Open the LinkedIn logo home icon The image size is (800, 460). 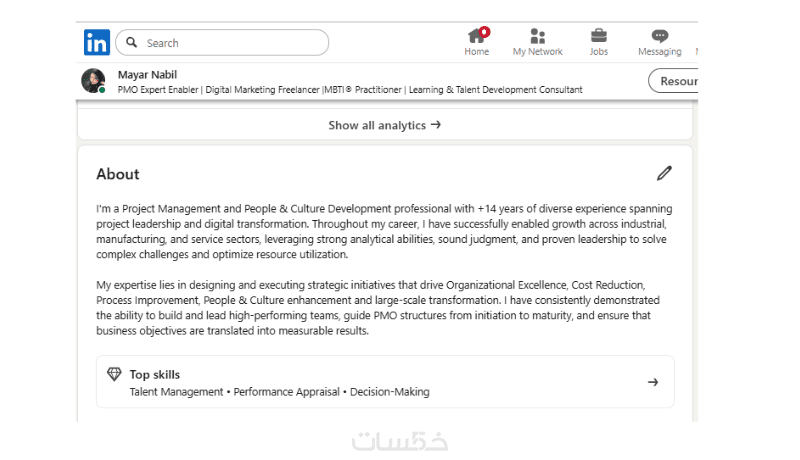tap(97, 42)
